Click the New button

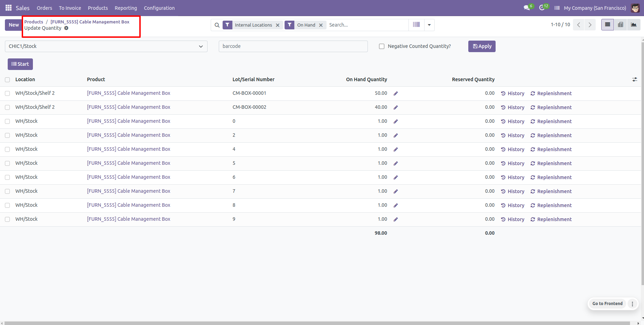tap(14, 25)
